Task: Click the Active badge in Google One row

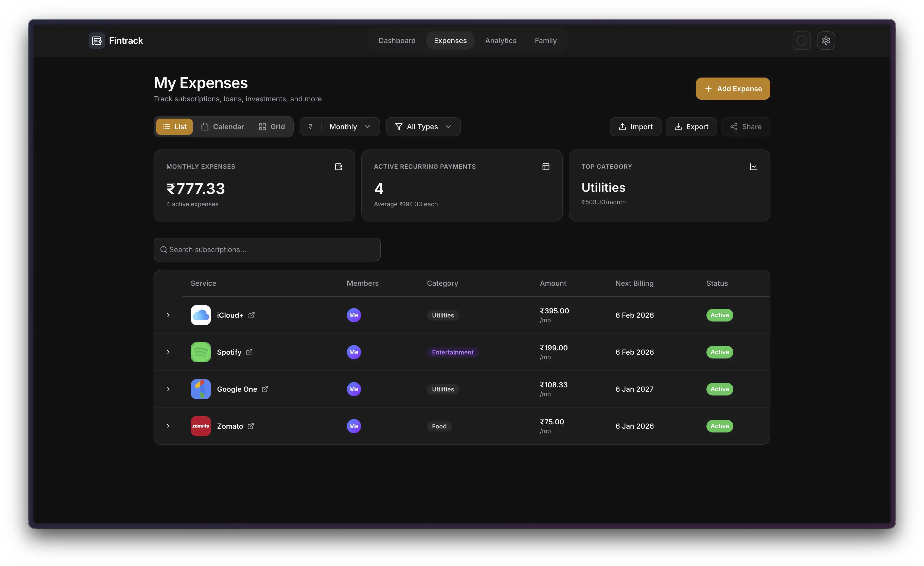Action: click(x=720, y=389)
